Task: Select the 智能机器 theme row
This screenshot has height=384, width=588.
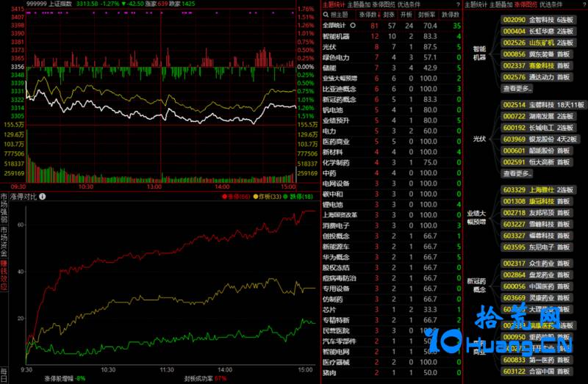Action: pyautogui.click(x=392, y=36)
